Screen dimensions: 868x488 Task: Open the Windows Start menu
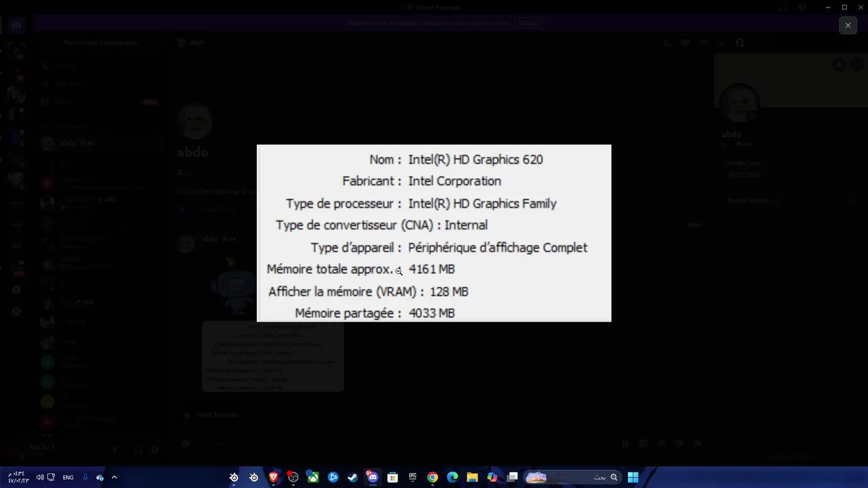click(633, 477)
